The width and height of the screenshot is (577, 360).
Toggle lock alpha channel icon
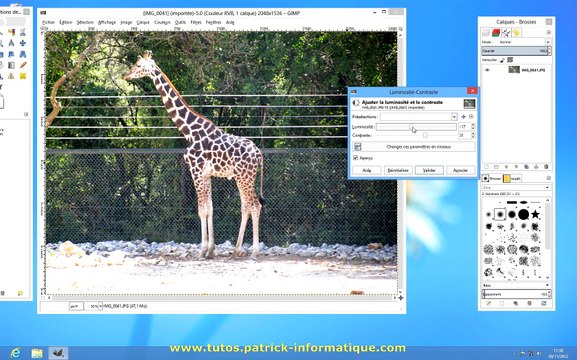coord(510,60)
